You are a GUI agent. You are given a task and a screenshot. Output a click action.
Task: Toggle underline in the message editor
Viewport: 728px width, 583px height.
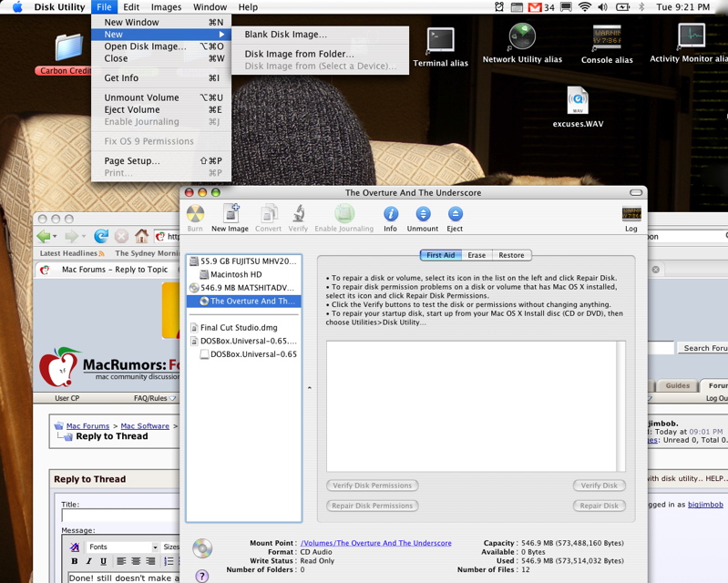coord(103,561)
